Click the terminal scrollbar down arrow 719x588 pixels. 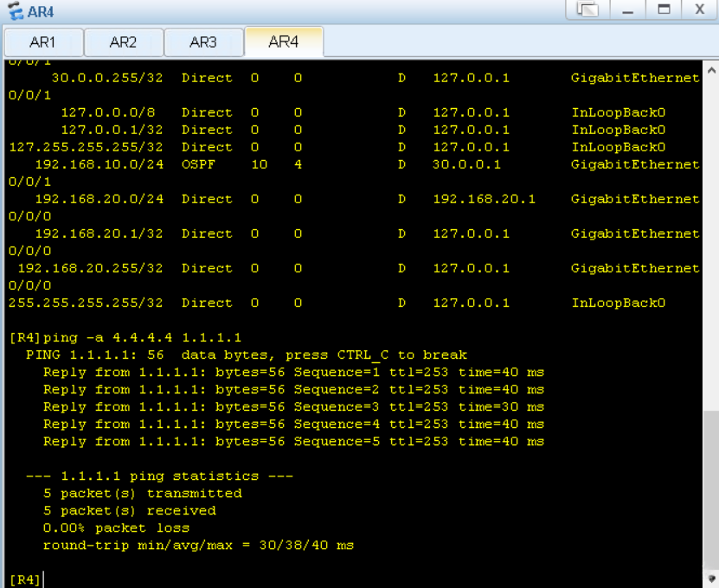pyautogui.click(x=711, y=579)
